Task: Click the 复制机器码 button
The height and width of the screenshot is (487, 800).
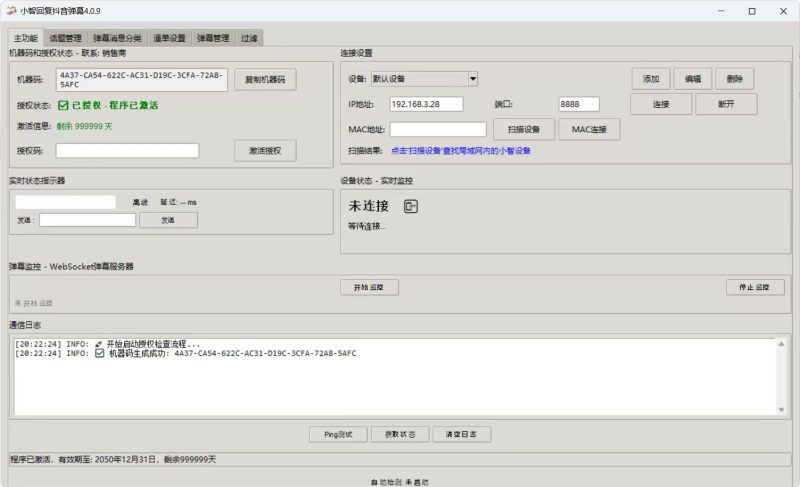Action: click(x=265, y=80)
